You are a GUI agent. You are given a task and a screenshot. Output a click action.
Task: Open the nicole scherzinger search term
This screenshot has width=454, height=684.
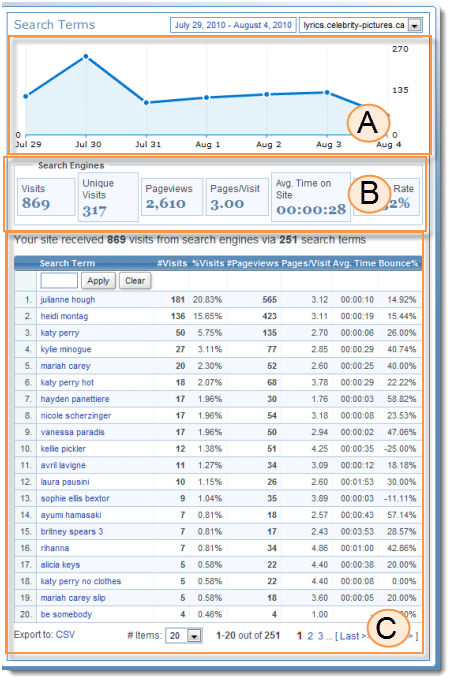(x=76, y=416)
